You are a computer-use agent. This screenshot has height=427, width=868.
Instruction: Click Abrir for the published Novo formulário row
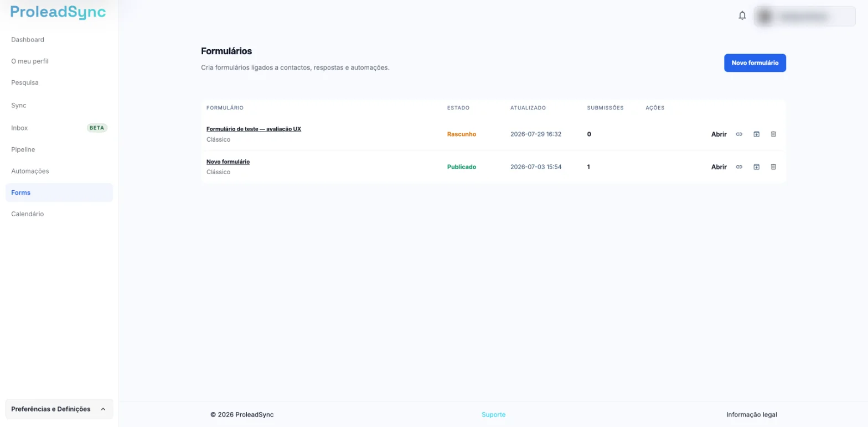coord(719,166)
